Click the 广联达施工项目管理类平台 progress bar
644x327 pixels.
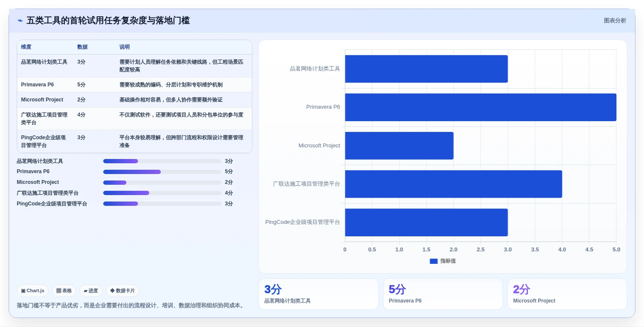coord(162,193)
